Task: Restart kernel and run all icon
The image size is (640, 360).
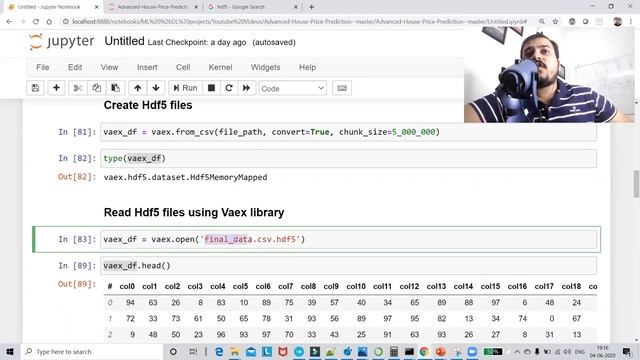Action: (247, 88)
